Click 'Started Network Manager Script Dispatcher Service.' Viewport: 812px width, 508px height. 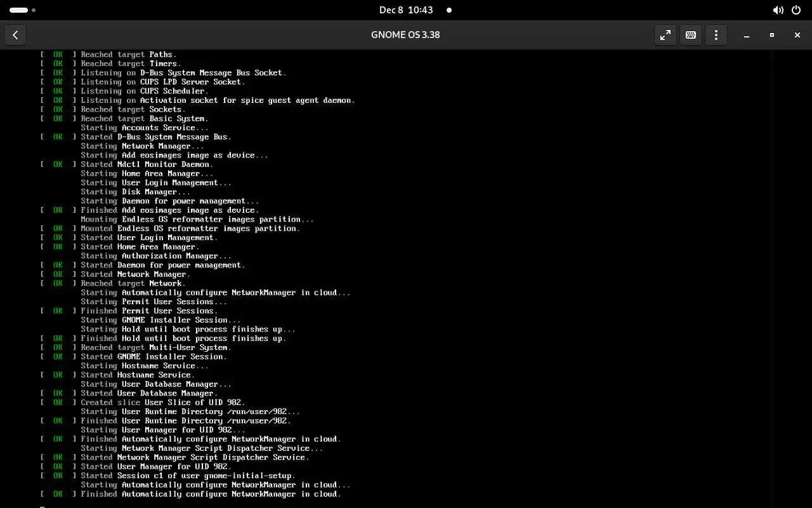click(195, 457)
